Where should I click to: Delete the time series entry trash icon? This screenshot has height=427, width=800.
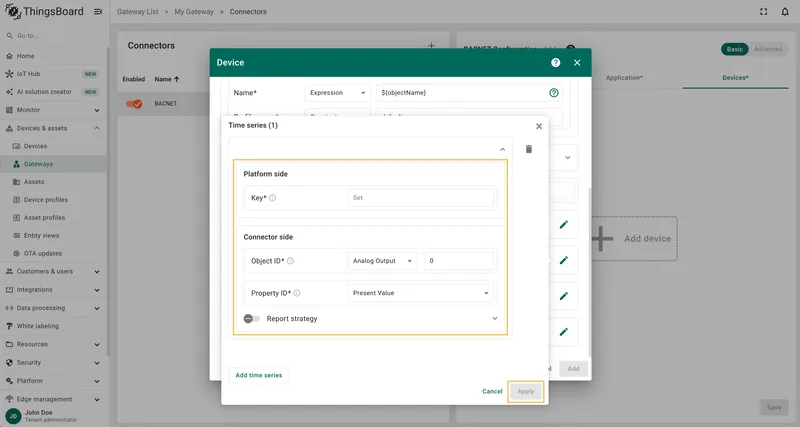(x=529, y=149)
